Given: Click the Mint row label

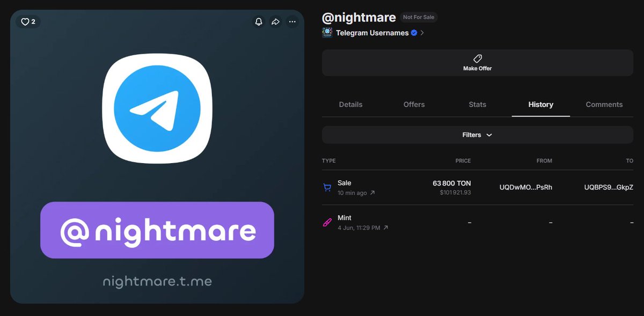Looking at the screenshot, I should click(x=345, y=218).
